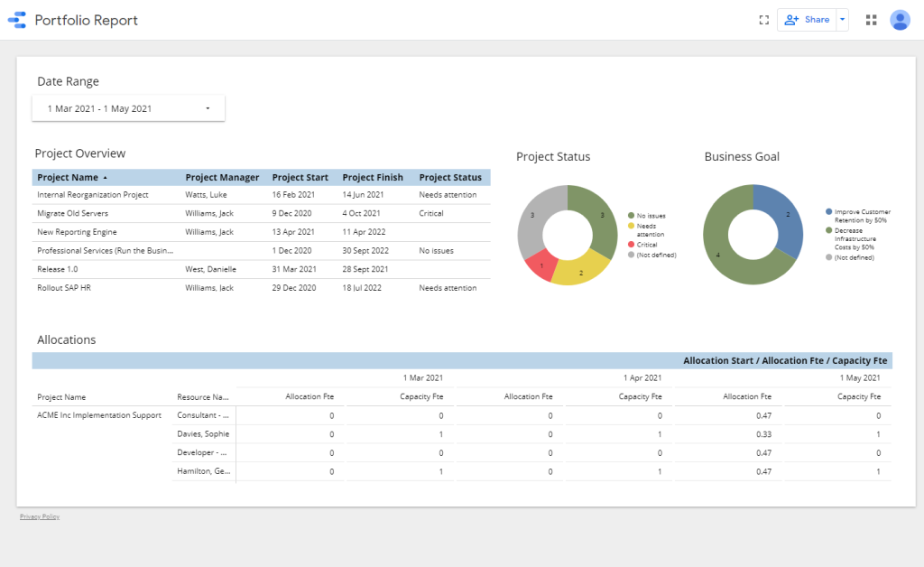
Task: Open the Google apps grid
Action: pos(871,20)
